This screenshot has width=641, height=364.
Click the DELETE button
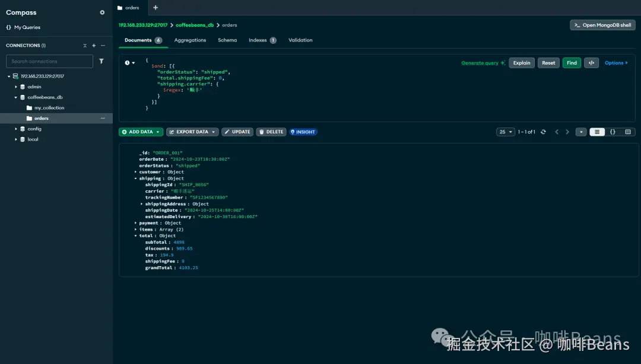(271, 132)
